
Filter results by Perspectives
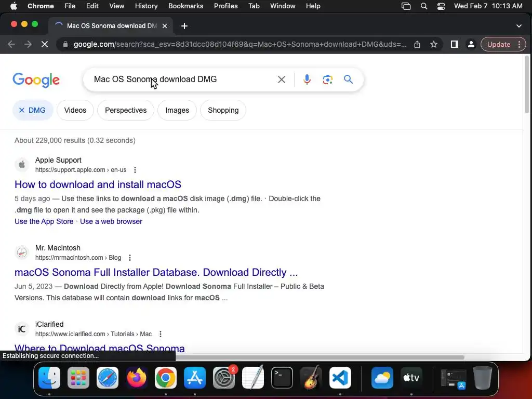tap(126, 110)
